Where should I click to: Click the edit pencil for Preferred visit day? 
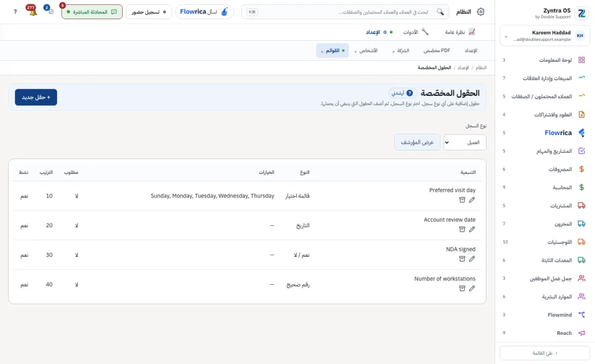pyautogui.click(x=472, y=200)
